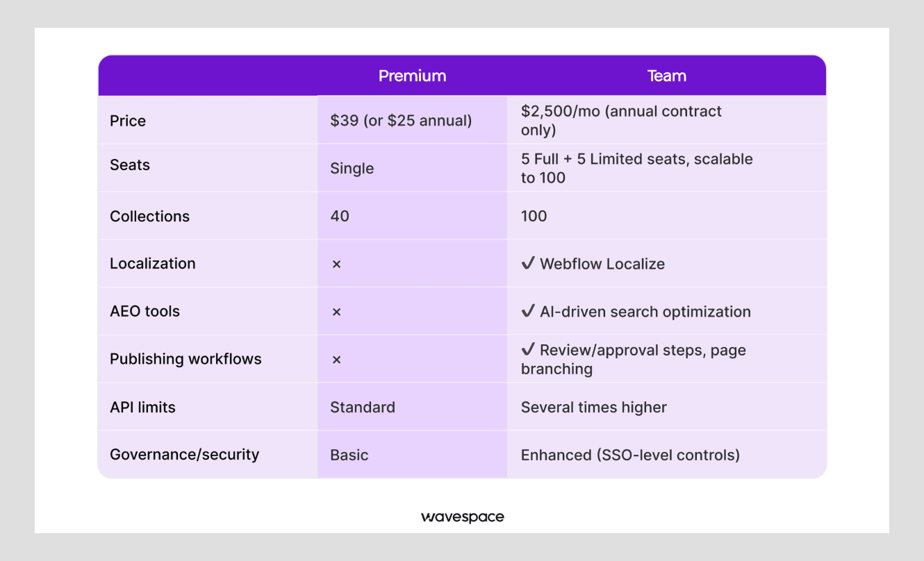The height and width of the screenshot is (561, 924).
Task: Select the Seats row label
Action: click(130, 165)
